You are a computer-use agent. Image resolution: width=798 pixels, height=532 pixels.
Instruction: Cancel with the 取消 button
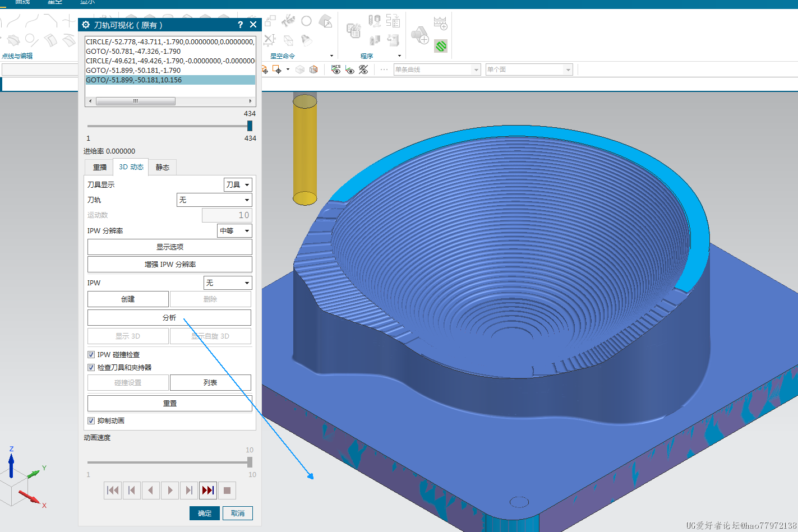click(238, 513)
